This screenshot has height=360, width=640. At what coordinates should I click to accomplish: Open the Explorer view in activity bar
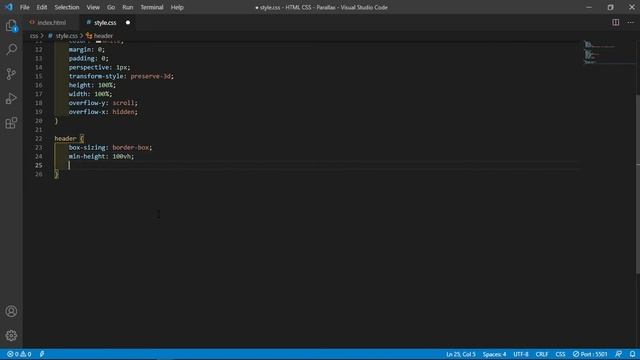(x=11, y=26)
